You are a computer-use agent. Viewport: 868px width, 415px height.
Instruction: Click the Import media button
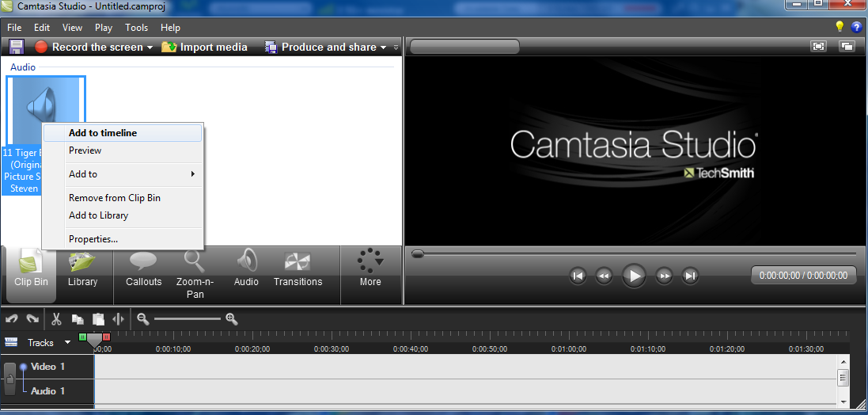(204, 47)
